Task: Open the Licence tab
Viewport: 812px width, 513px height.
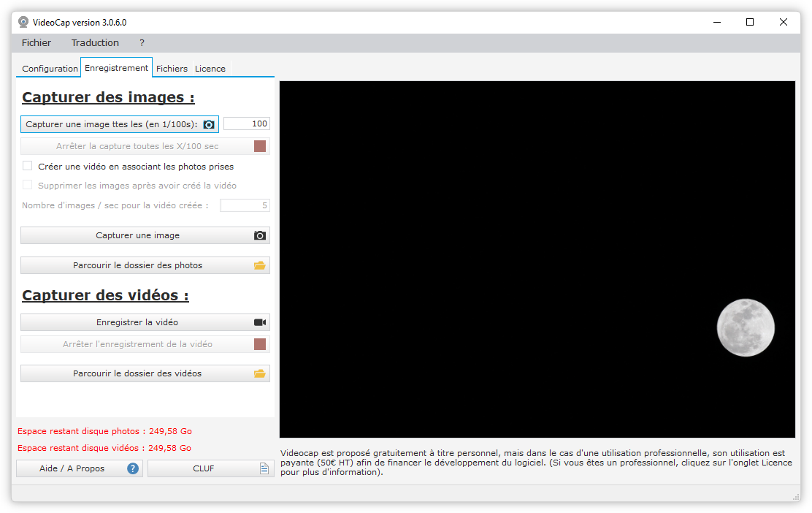Action: [x=210, y=69]
